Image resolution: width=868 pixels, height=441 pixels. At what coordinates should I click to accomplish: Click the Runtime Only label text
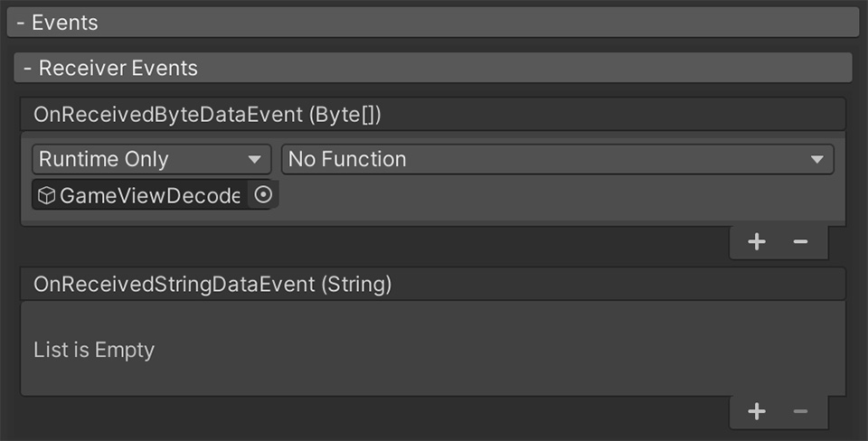tap(103, 159)
